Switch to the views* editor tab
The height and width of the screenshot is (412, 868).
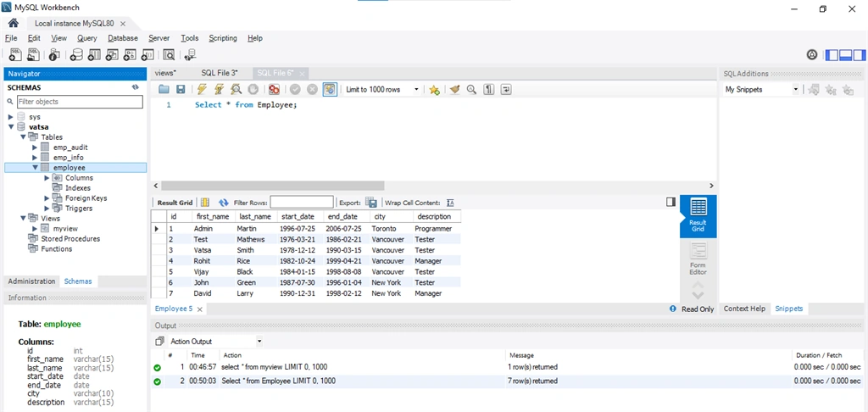[x=165, y=73]
